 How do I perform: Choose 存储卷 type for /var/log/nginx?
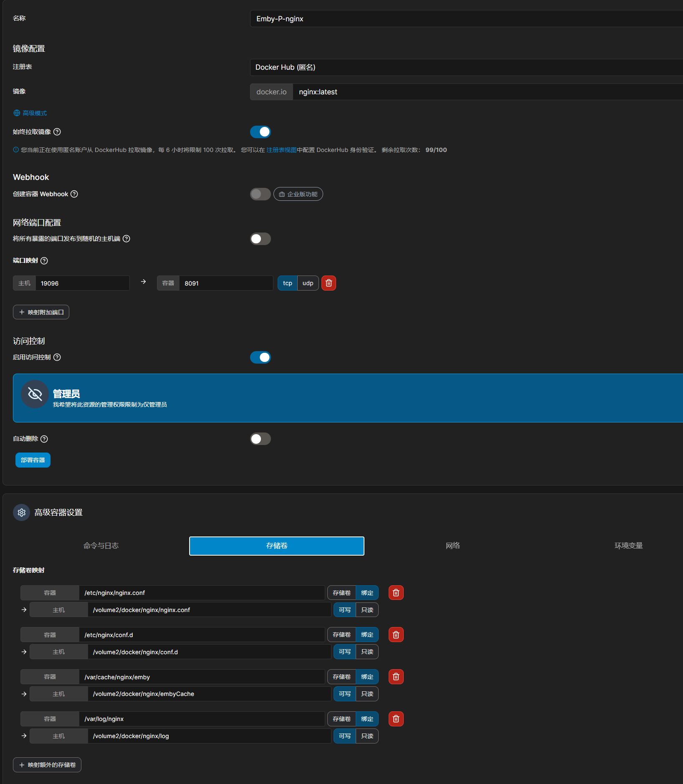(x=342, y=719)
